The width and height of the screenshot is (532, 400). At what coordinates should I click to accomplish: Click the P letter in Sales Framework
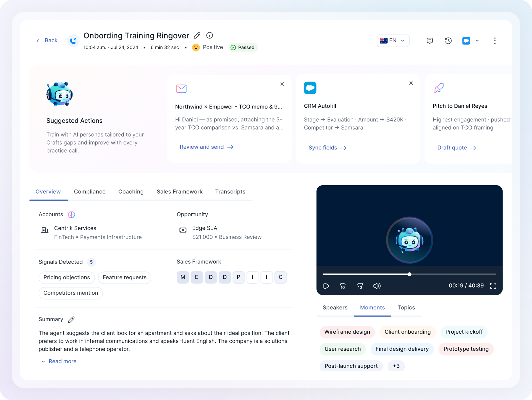click(x=238, y=277)
